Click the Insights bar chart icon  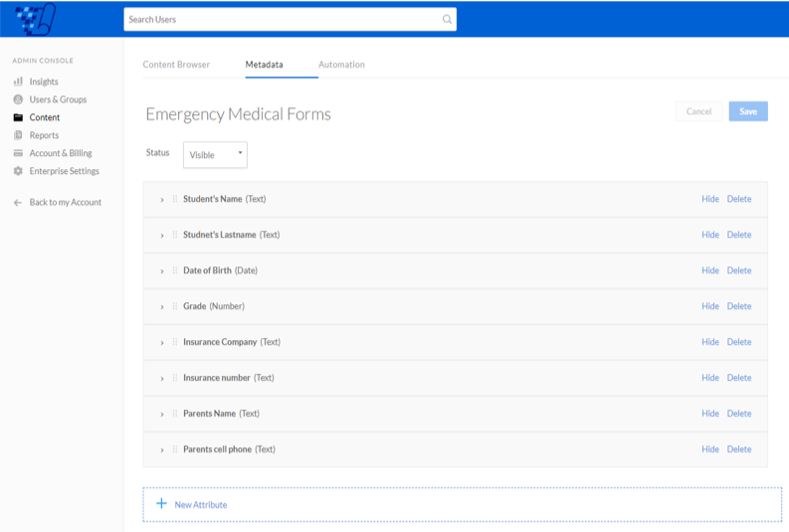(x=18, y=81)
